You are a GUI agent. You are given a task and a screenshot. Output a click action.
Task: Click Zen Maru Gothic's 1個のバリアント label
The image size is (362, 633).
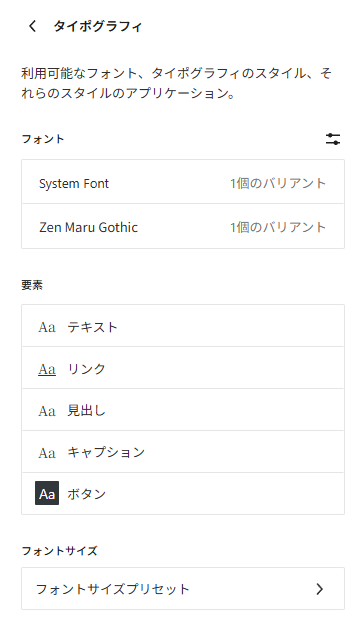[x=278, y=227]
